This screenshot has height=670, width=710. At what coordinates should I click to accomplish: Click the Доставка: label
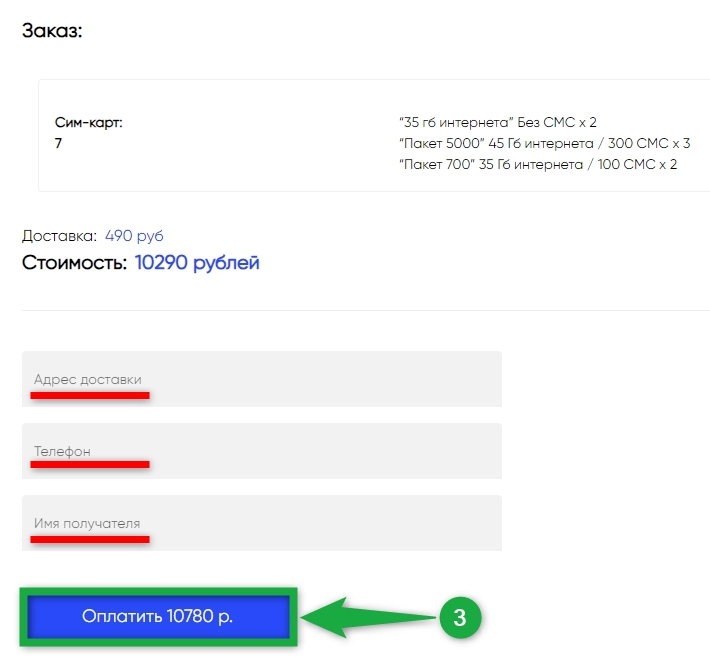(59, 236)
